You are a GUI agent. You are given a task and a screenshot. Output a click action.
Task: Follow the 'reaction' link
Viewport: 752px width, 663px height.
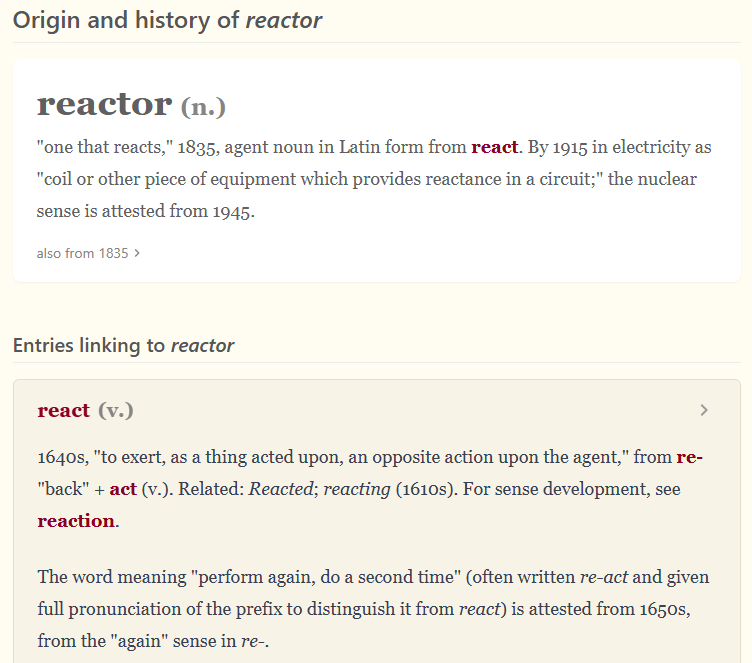pyautogui.click(x=76, y=521)
